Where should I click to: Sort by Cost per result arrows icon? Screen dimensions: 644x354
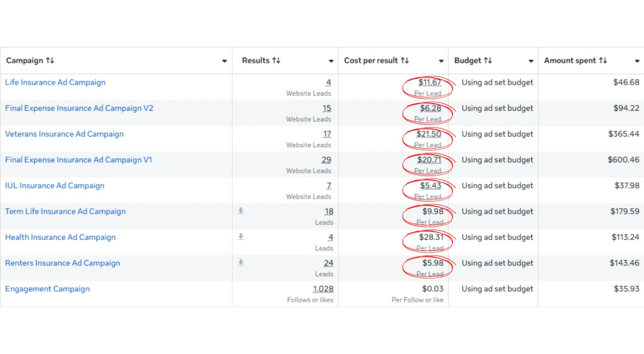(x=405, y=61)
